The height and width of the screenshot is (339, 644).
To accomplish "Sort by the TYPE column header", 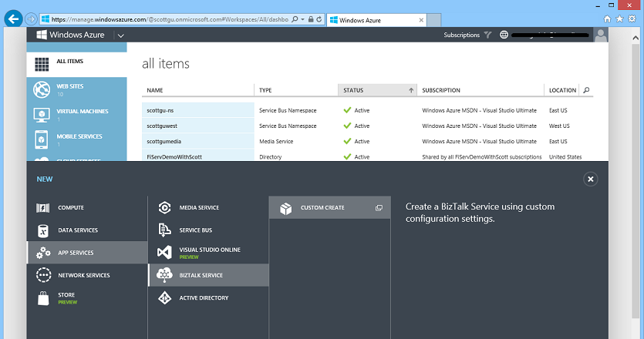I will click(296, 90).
